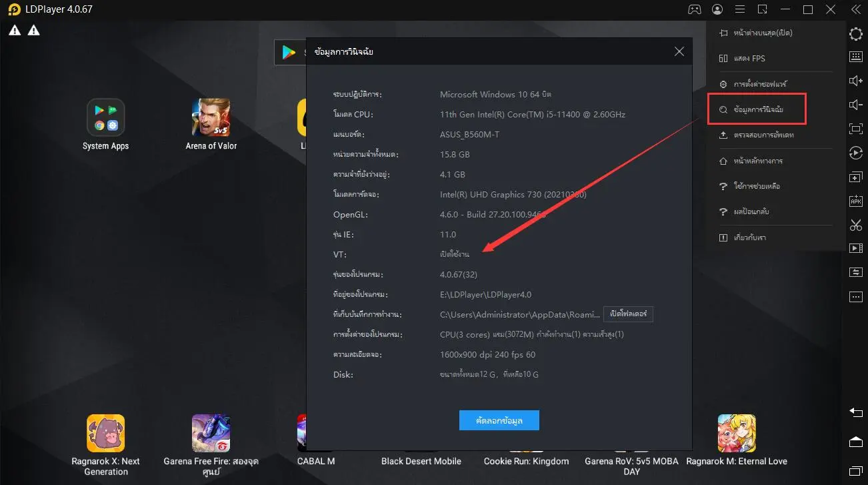Viewport: 868px width, 485px height.
Task: Open emulator settings gear in sidebar
Action: [x=855, y=34]
